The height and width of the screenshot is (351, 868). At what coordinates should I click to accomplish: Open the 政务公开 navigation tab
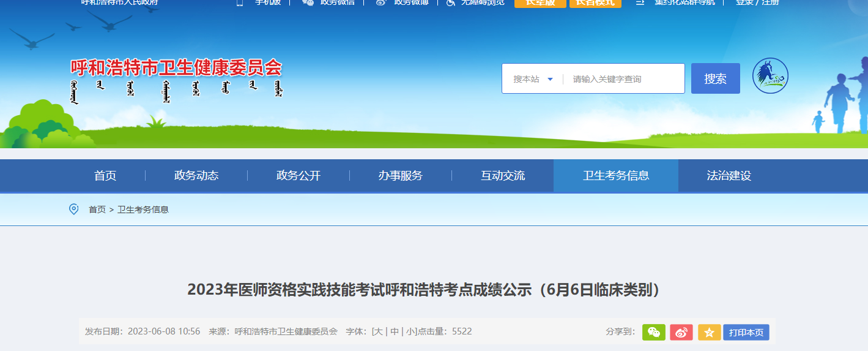pyautogui.click(x=299, y=176)
